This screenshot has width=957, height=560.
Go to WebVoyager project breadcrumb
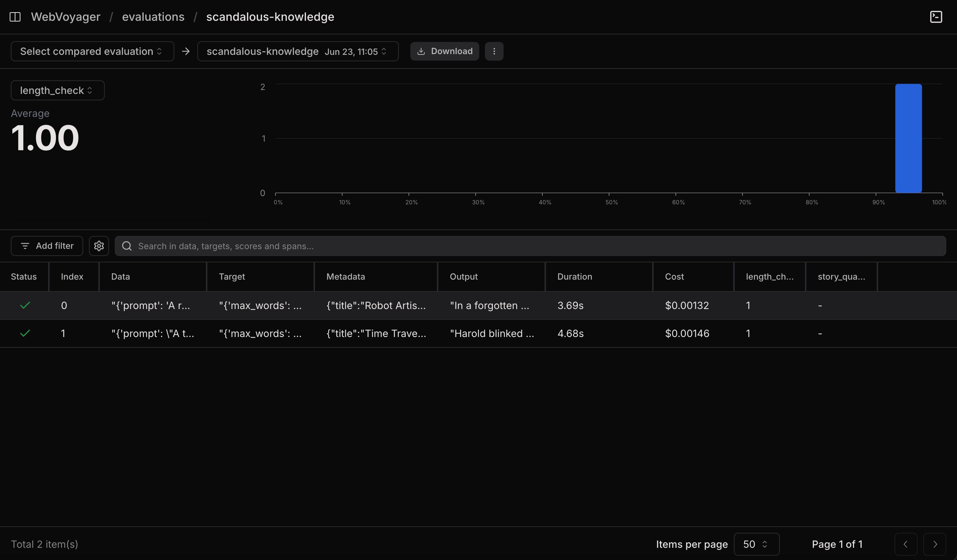[66, 17]
